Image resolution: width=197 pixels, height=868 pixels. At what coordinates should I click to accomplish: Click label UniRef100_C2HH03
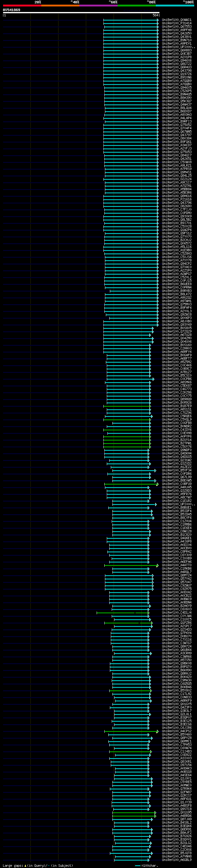176,349
